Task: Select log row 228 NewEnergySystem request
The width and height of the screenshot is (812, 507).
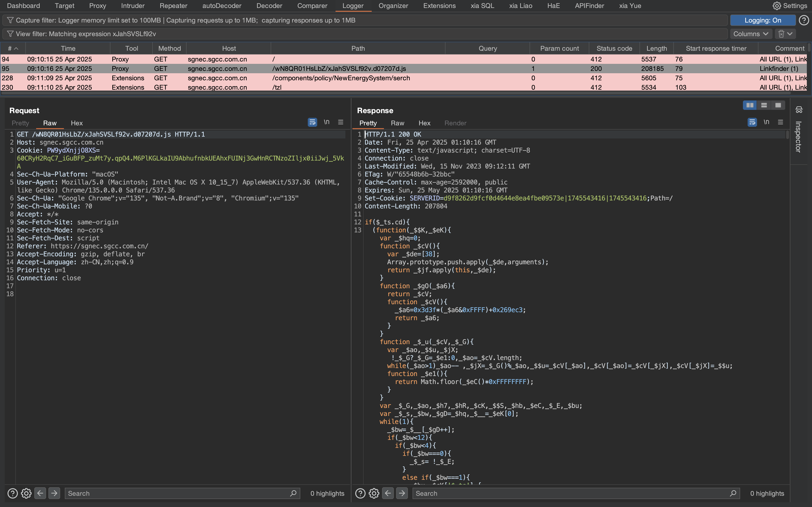Action: pos(341,78)
